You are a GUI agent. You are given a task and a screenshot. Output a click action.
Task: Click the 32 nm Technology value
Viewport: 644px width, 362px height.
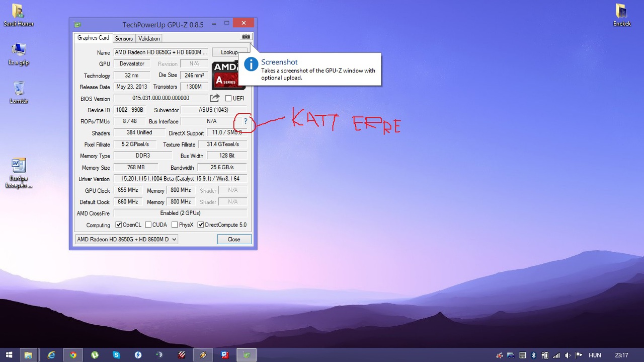pos(132,76)
